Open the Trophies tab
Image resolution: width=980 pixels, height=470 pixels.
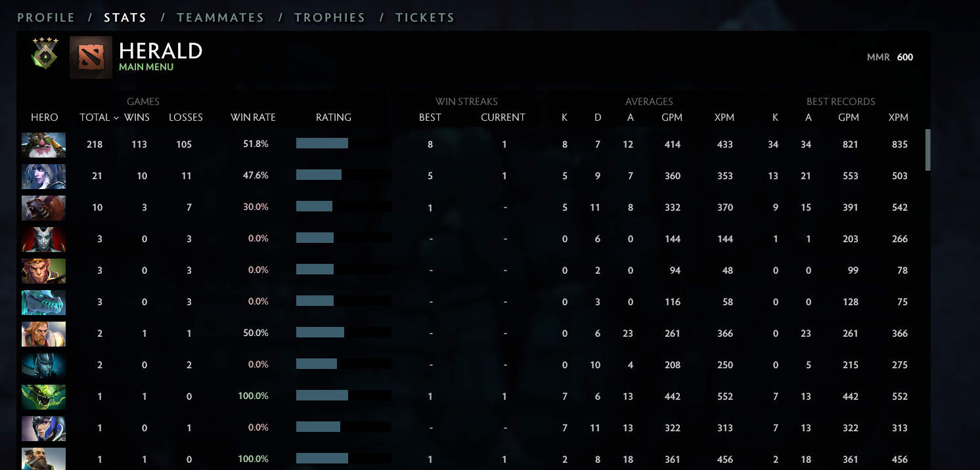330,18
